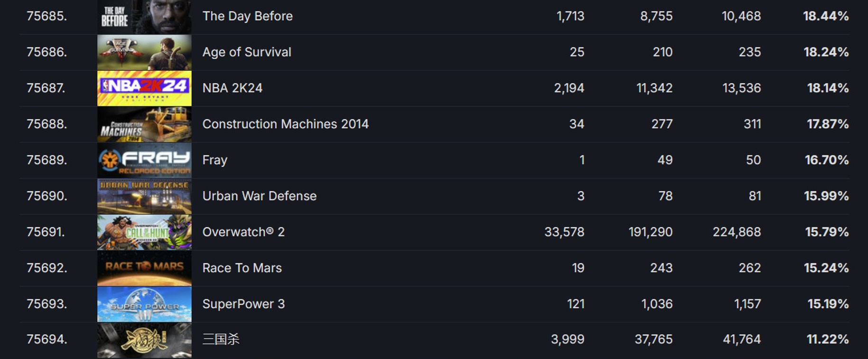868x359 pixels.
Task: Select the Race To Mars thumbnail
Action: 144,268
